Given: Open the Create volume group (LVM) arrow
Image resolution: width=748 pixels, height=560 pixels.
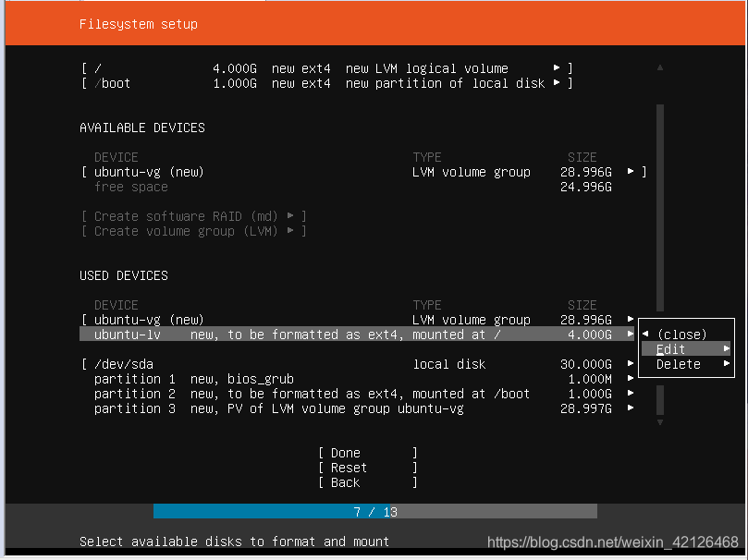Looking at the screenshot, I should coord(290,231).
